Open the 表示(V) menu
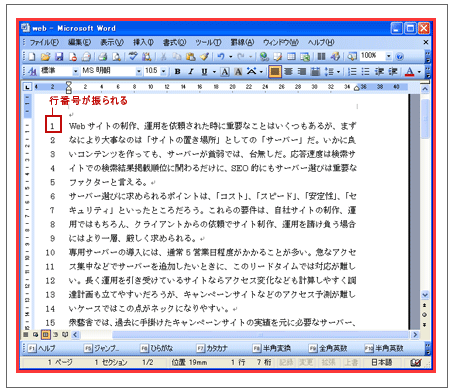 (112, 42)
